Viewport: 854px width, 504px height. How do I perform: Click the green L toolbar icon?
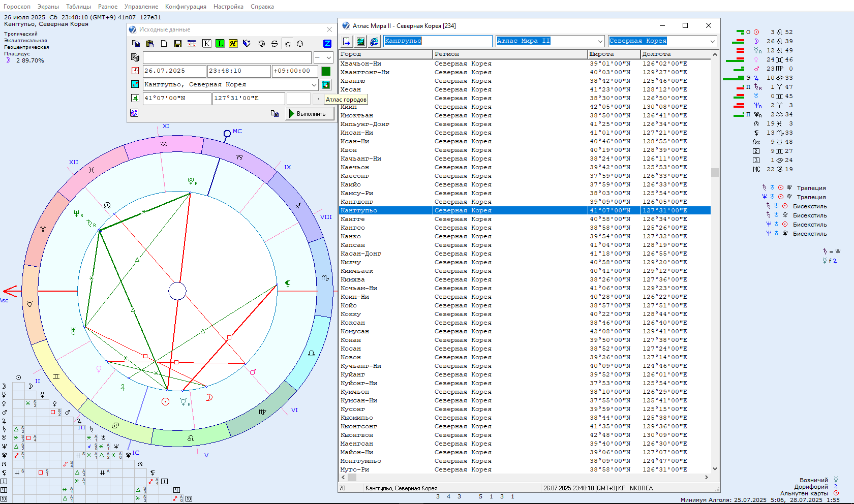point(220,44)
